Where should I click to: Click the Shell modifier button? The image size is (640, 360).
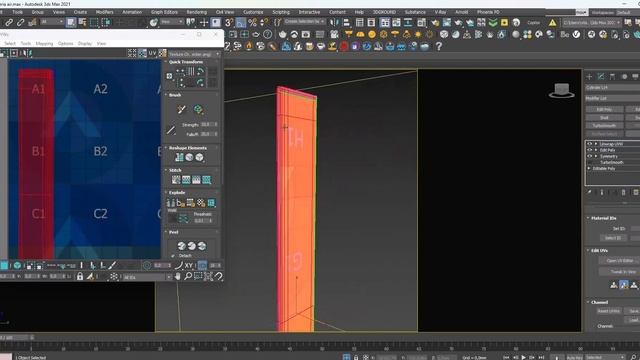point(604,118)
